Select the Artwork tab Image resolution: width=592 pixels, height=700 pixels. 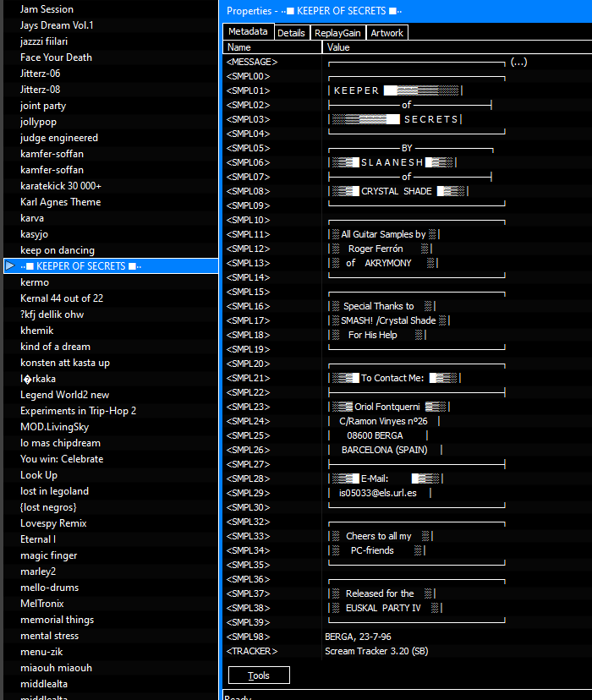[x=386, y=33]
